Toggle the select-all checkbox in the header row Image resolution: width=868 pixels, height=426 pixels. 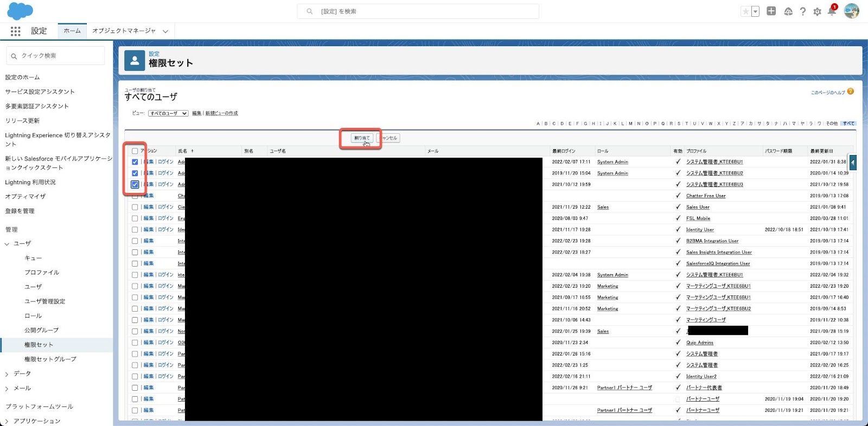[135, 151]
